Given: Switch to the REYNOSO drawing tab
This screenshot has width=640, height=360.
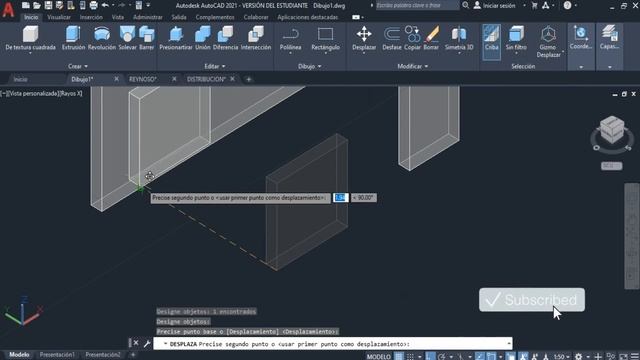Looking at the screenshot, I should 143,79.
